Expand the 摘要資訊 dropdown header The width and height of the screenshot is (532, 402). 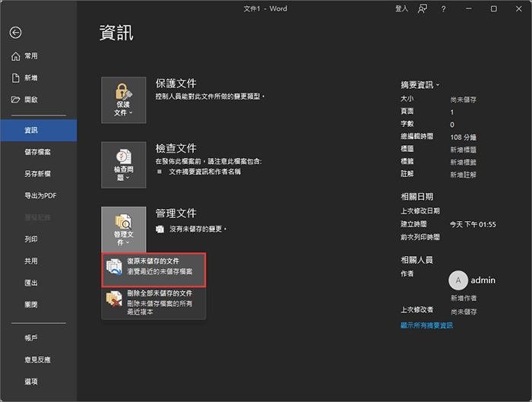click(x=420, y=85)
